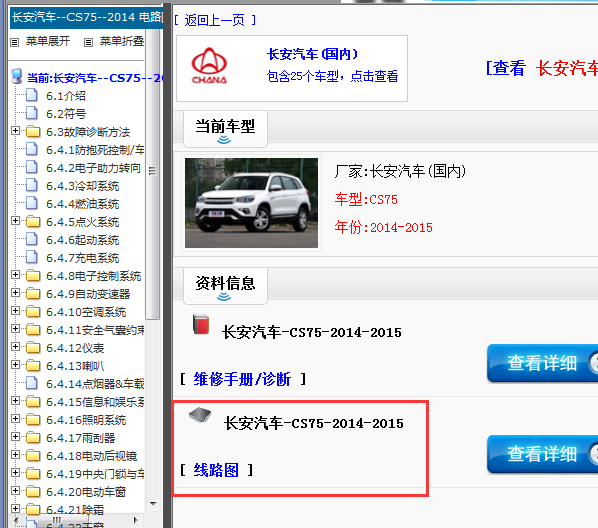Expand the 6.3故障诊断方法 tree node

(15, 131)
